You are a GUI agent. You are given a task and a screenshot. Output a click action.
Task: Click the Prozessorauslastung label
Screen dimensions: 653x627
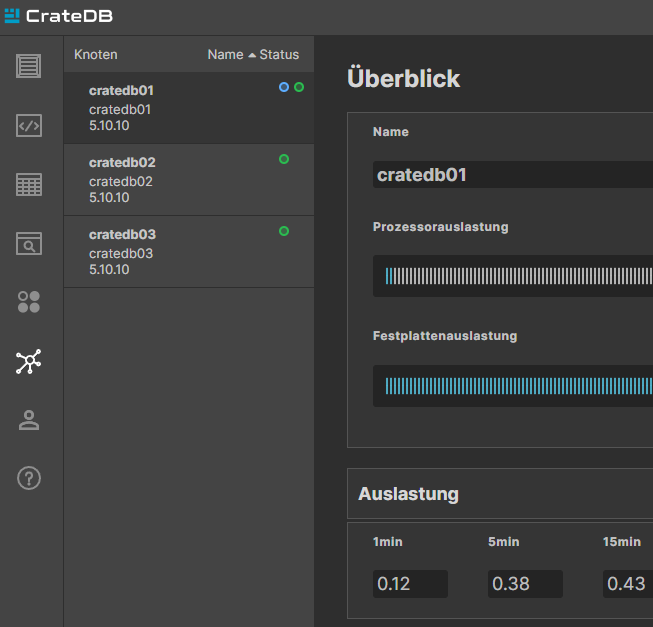pos(441,227)
